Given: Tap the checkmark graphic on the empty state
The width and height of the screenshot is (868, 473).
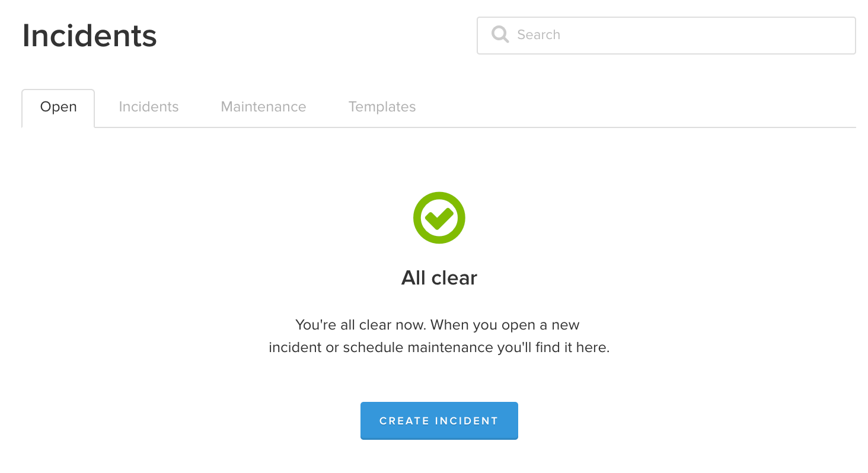Looking at the screenshot, I should click(x=439, y=218).
